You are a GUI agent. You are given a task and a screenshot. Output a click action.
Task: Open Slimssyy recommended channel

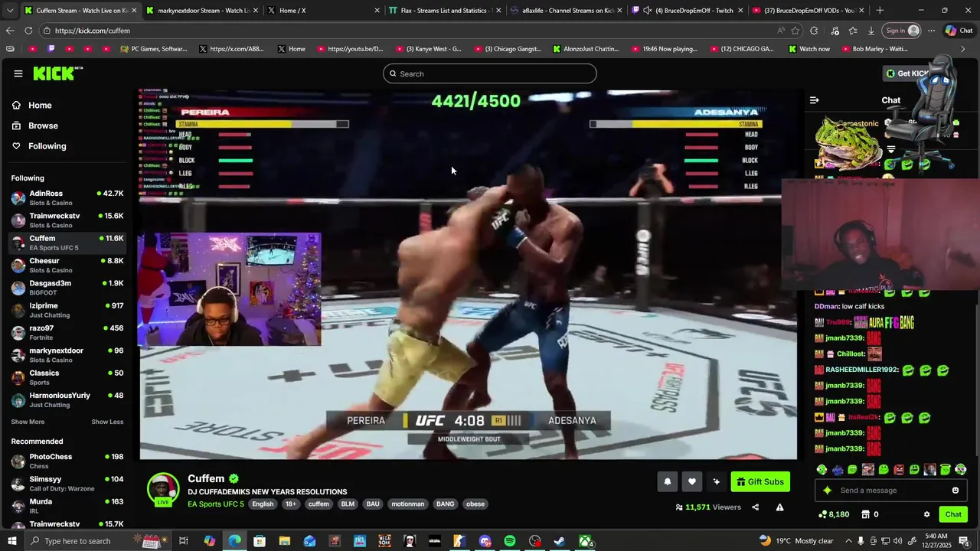(67, 484)
